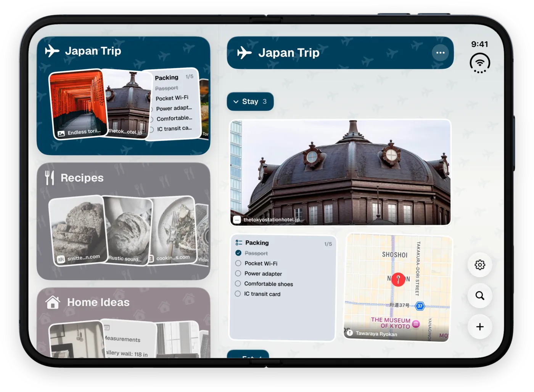Click the house icon beside Home Ideas
Viewport: 534px width, 392px height.
click(53, 302)
